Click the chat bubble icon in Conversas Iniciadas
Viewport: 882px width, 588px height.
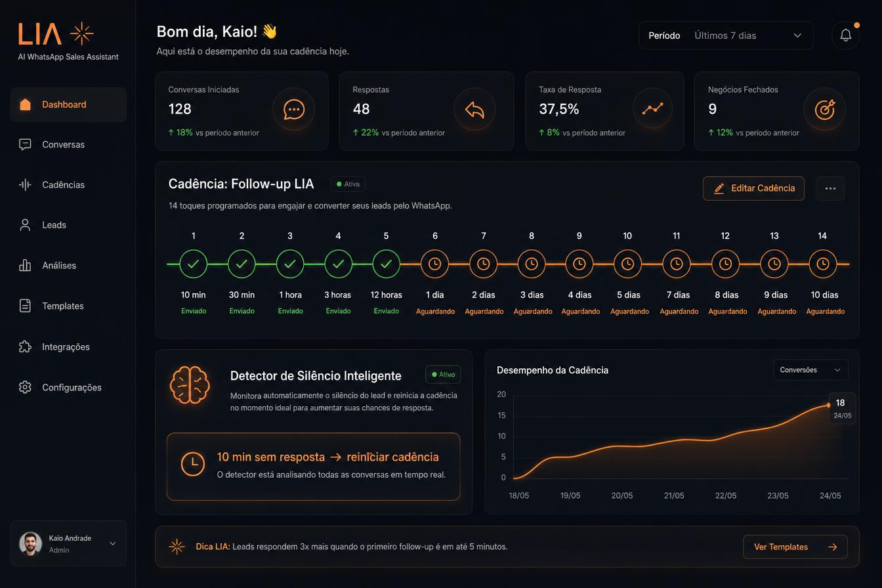coord(293,110)
